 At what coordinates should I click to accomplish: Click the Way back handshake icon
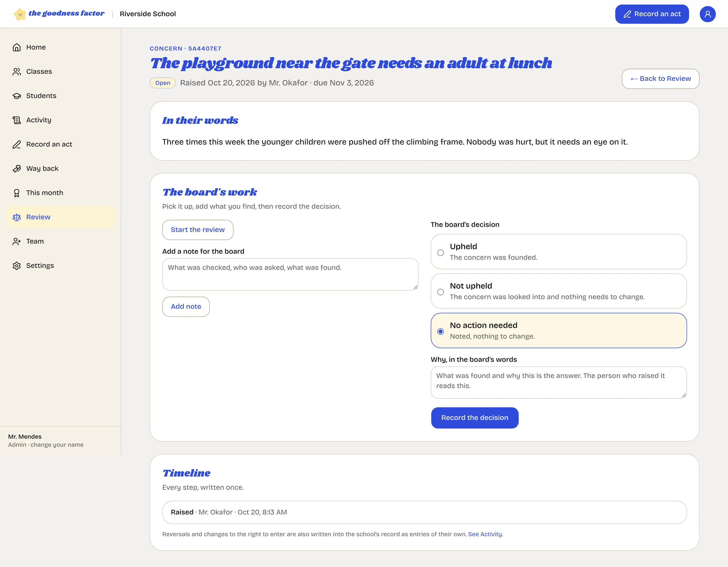coord(17,169)
